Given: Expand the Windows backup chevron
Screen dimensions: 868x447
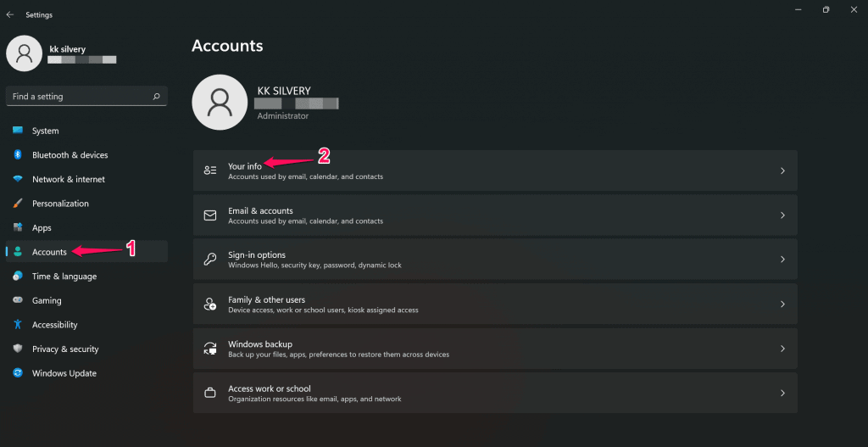Looking at the screenshot, I should point(782,349).
